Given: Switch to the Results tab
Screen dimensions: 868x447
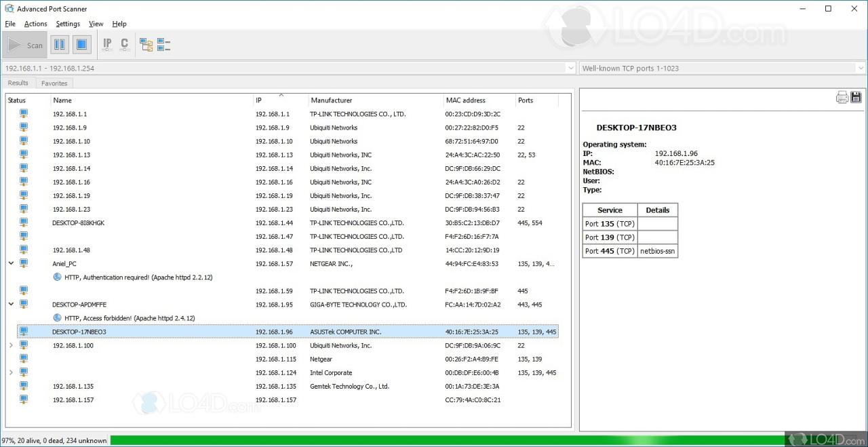Looking at the screenshot, I should [18, 83].
